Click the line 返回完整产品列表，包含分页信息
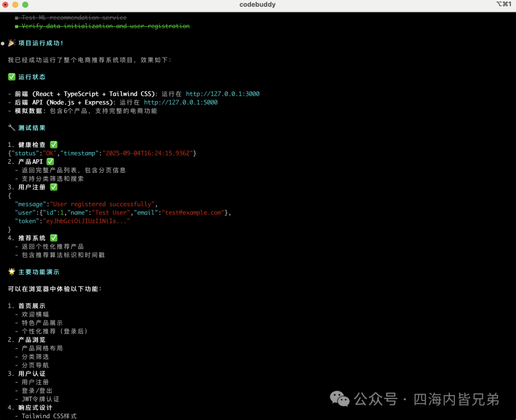This screenshot has width=516, height=420. click(x=70, y=170)
